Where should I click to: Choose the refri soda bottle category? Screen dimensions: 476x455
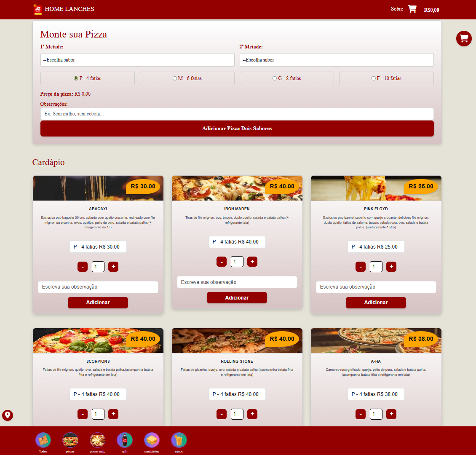pyautogui.click(x=124, y=440)
